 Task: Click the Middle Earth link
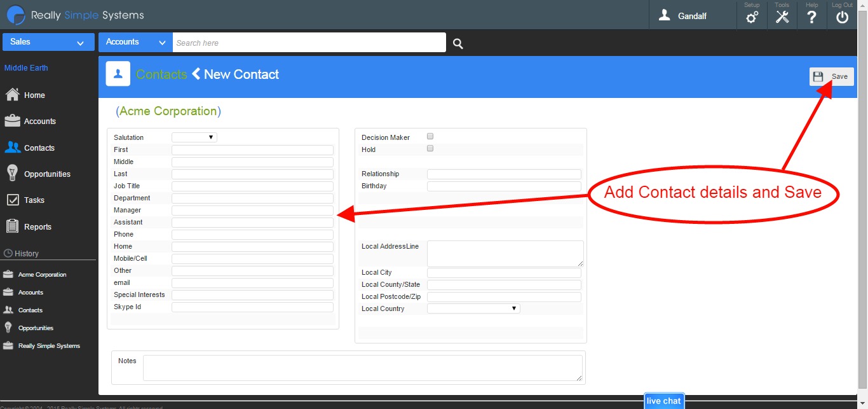[x=26, y=68]
